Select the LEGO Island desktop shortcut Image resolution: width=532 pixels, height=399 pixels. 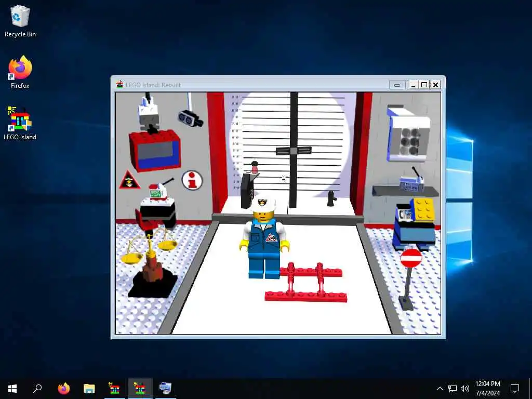click(20, 124)
